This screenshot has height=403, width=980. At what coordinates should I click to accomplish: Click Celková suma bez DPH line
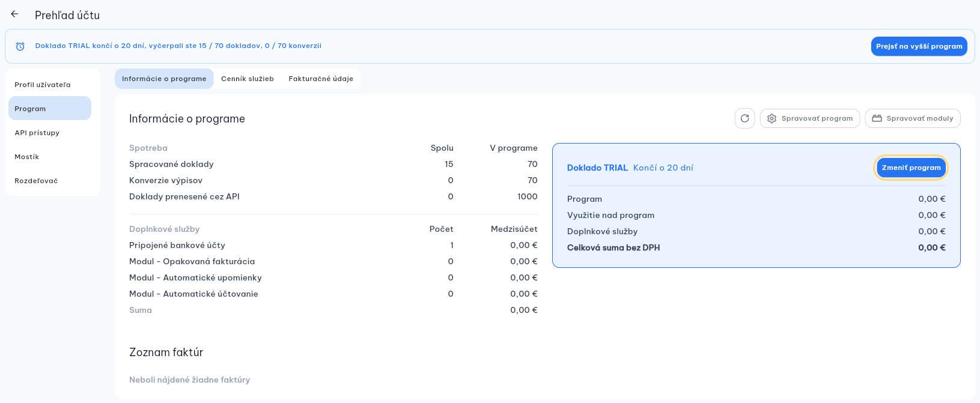(x=756, y=247)
